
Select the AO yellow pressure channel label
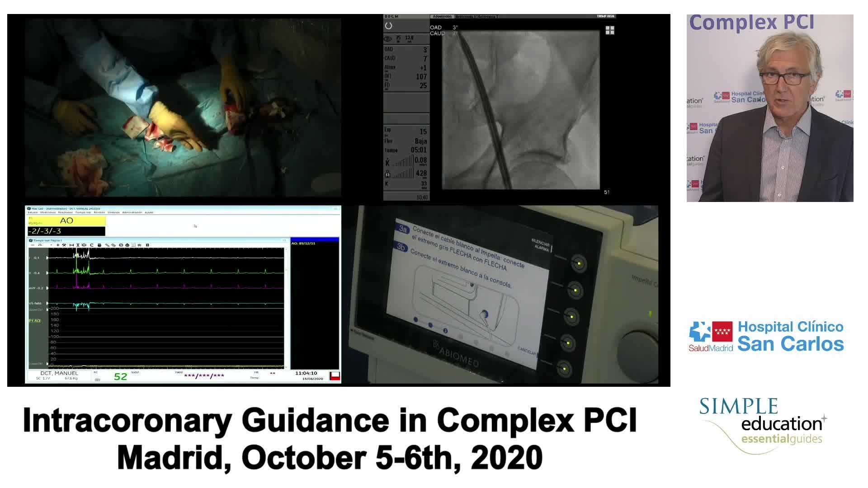[66, 221]
